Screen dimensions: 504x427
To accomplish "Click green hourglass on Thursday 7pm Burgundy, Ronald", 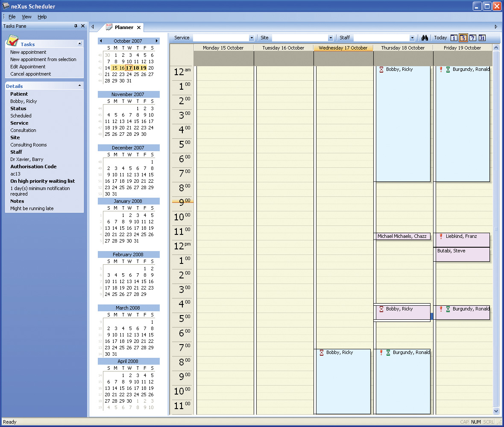I will (x=388, y=353).
